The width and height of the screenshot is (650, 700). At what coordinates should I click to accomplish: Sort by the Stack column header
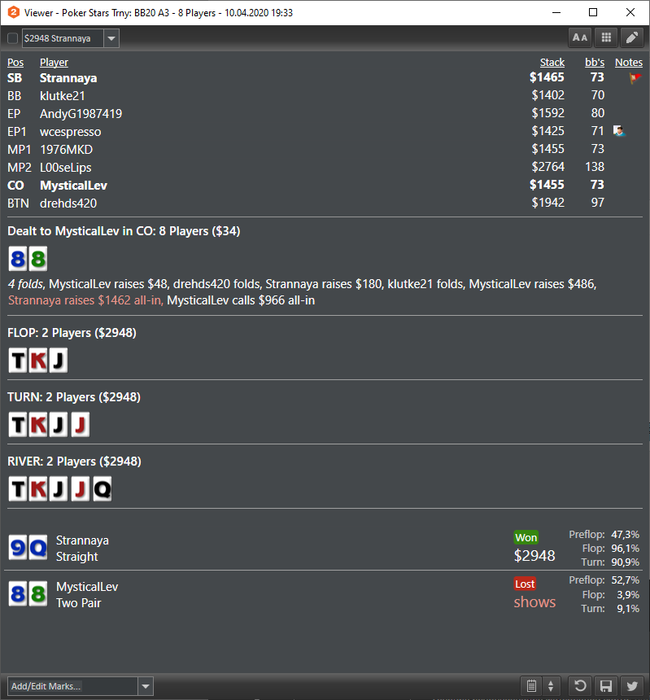pyautogui.click(x=552, y=62)
